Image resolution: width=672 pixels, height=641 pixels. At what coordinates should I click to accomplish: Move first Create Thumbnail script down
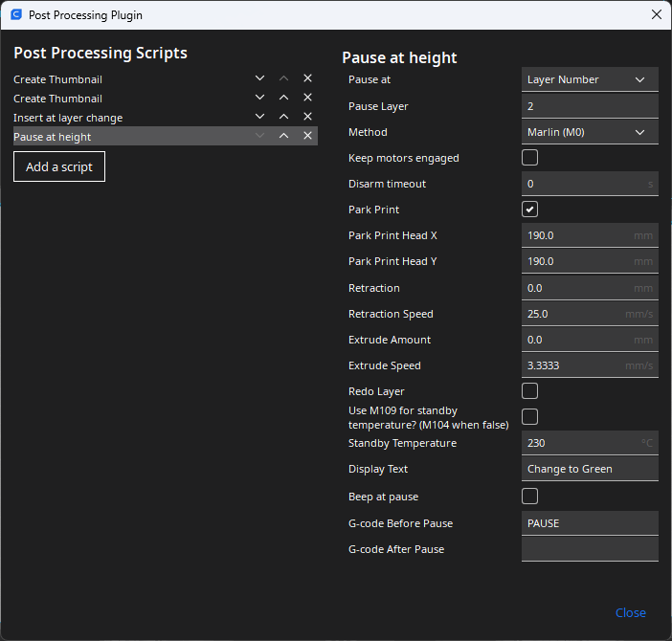point(259,78)
